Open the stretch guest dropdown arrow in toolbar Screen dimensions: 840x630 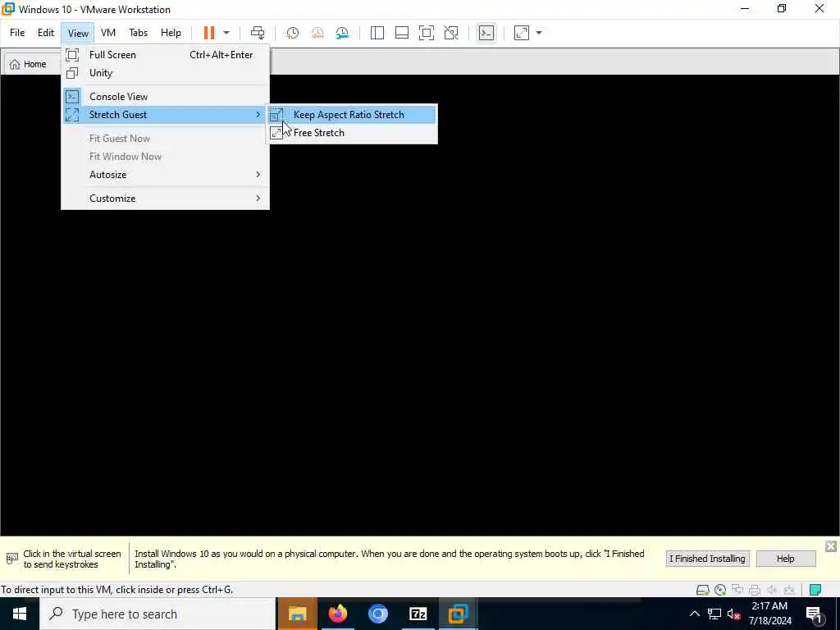tap(539, 33)
